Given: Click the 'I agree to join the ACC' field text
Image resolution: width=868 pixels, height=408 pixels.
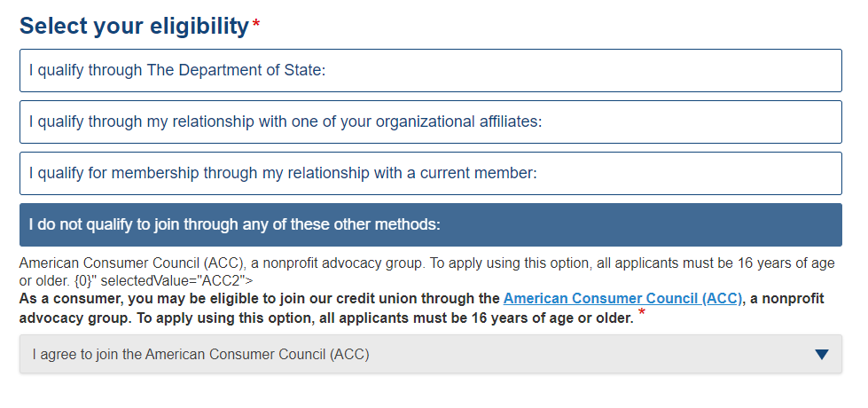Looking at the screenshot, I should click(201, 355).
